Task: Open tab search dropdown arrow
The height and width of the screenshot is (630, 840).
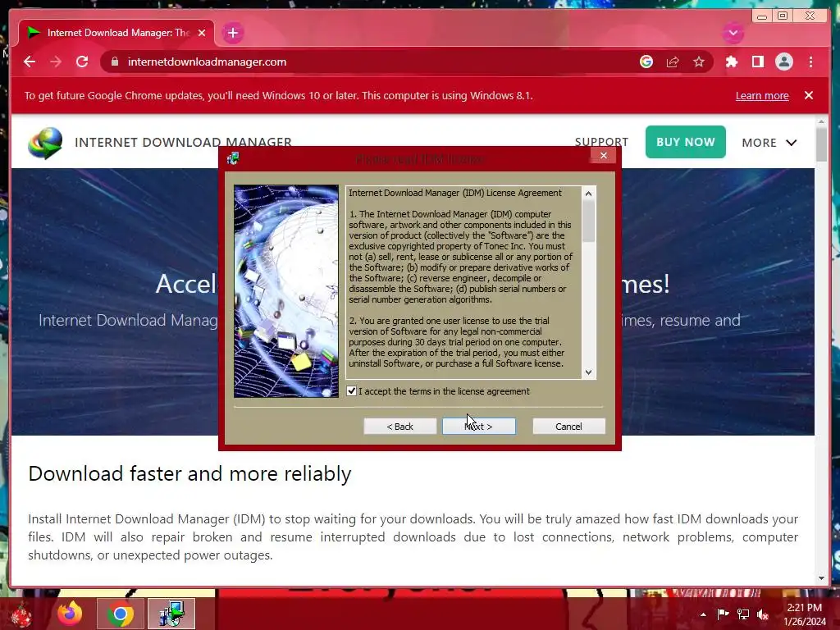Action: coord(733,33)
